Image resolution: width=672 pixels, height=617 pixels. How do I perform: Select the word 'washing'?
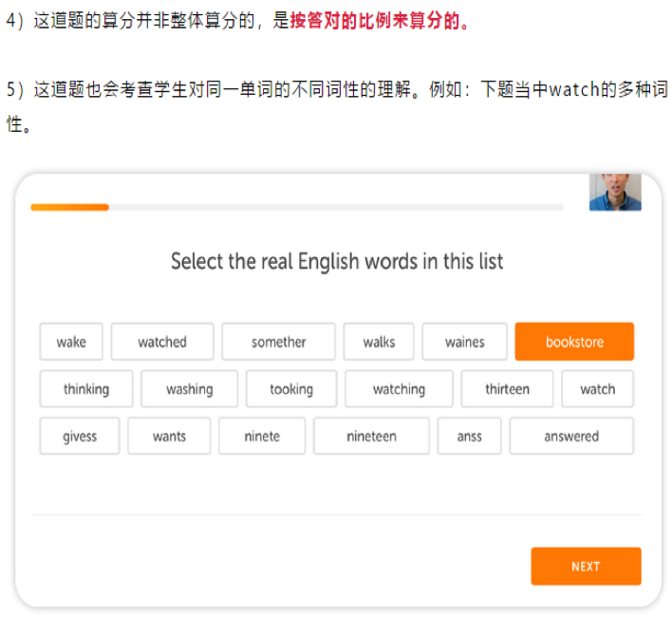pos(189,388)
